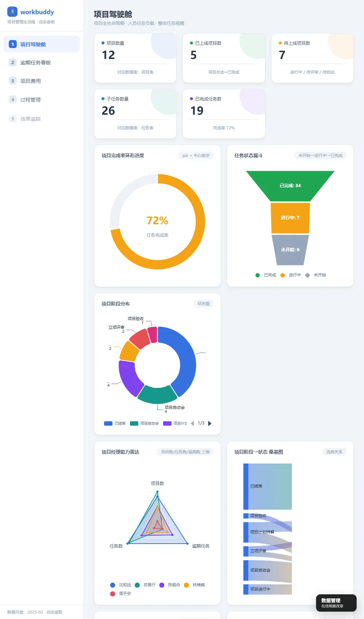Click the 已上线项目数 5 stat card
Image resolution: width=364 pixels, height=619 pixels.
(x=224, y=58)
